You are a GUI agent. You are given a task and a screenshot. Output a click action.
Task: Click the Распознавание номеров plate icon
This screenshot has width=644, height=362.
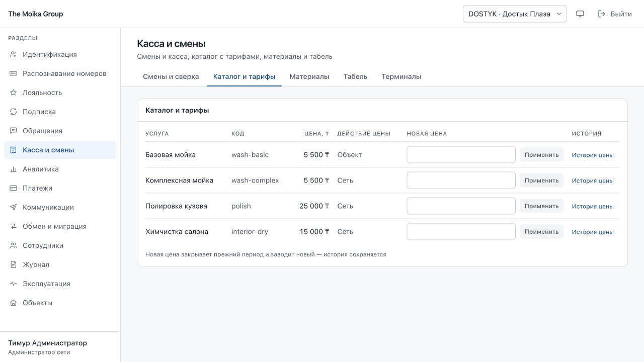pos(14,73)
